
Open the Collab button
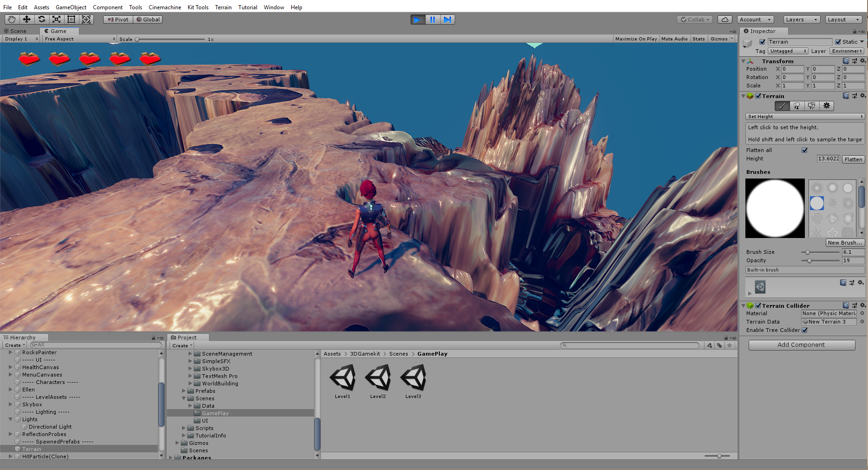[695, 20]
